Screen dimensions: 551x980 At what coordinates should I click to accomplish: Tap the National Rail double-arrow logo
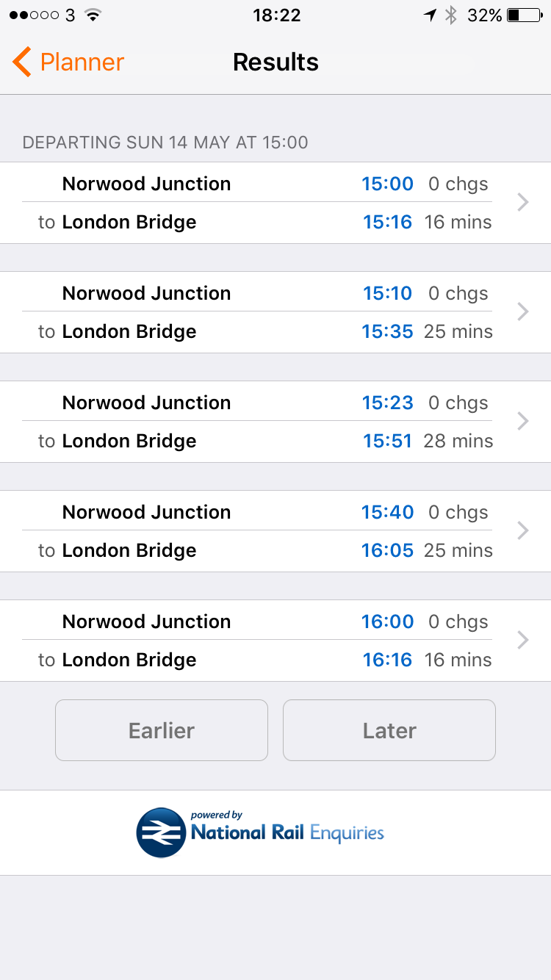(x=161, y=832)
